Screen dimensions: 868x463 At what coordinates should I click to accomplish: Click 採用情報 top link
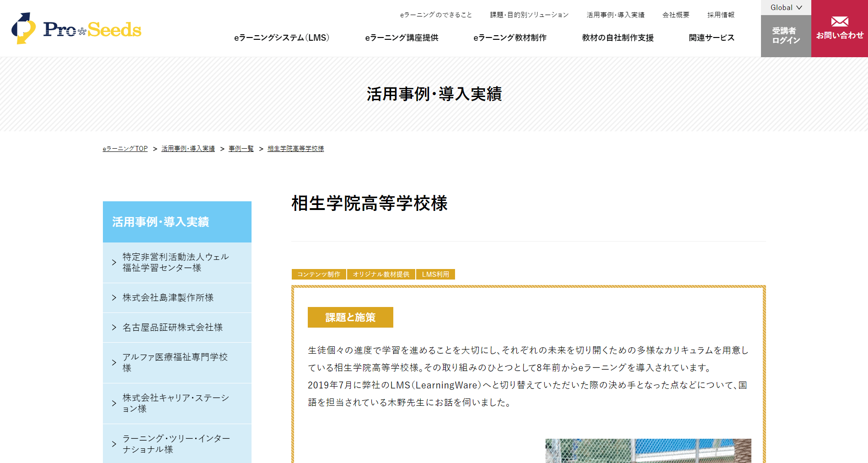pyautogui.click(x=721, y=15)
